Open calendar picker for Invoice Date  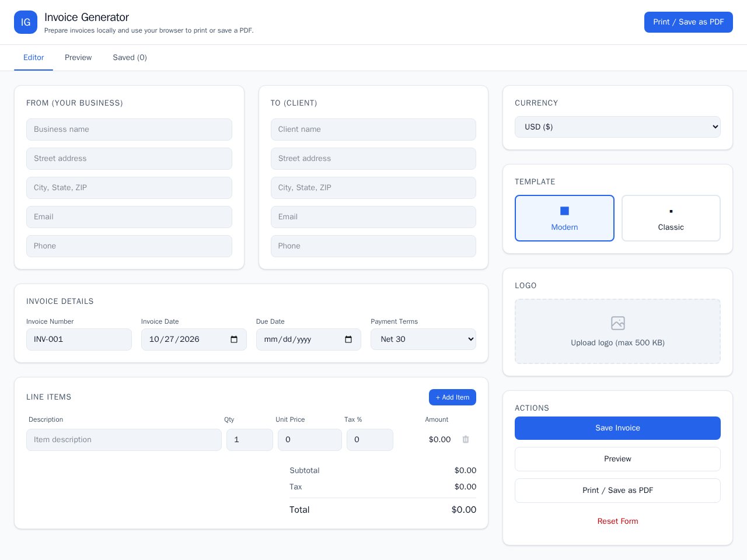(234, 339)
